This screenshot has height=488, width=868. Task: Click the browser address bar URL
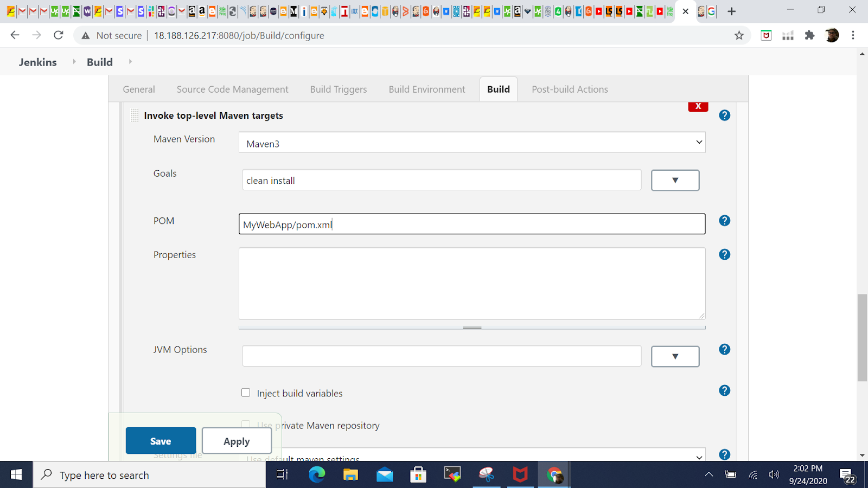[239, 35]
